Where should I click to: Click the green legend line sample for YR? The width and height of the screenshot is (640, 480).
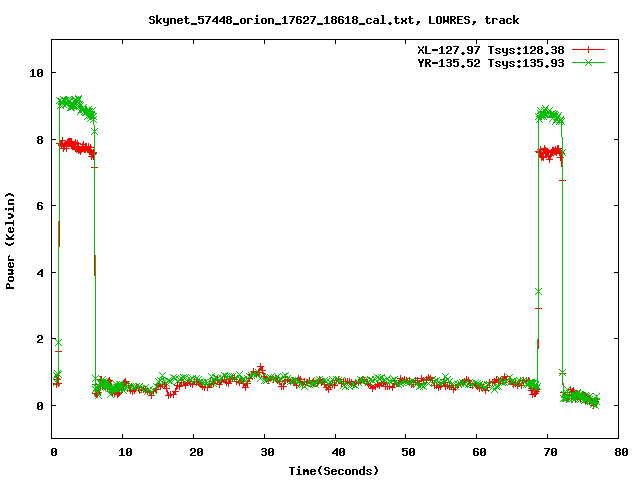pos(588,62)
